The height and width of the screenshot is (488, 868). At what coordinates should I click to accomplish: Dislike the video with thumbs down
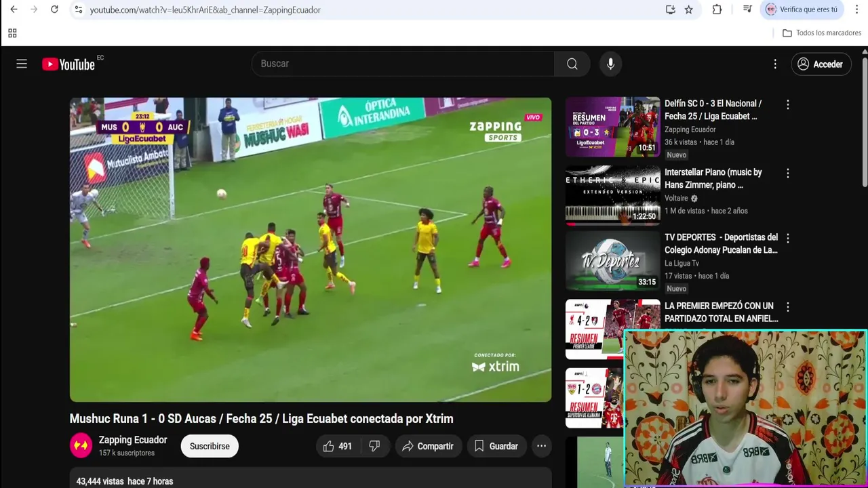coord(374,446)
